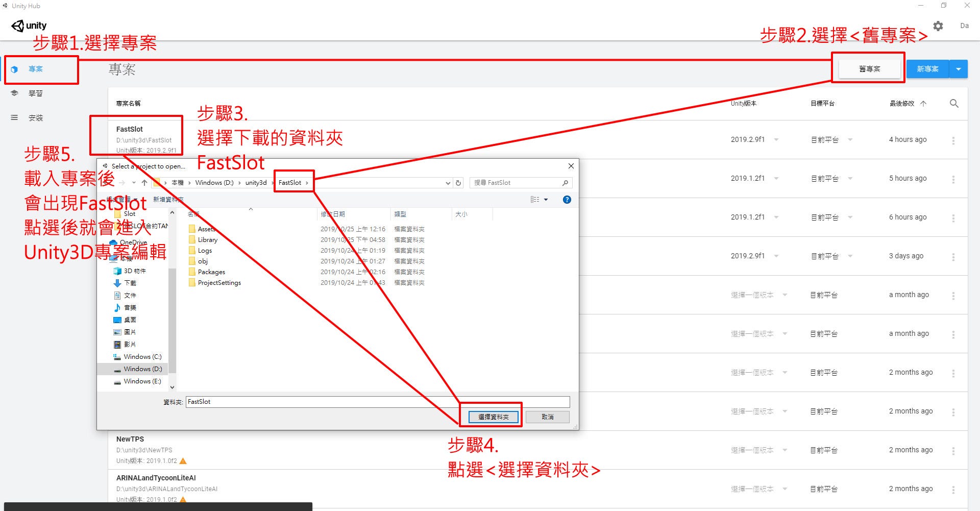Open the 安裝 (Installs) sidebar tab
The height and width of the screenshot is (511, 980).
tap(36, 118)
